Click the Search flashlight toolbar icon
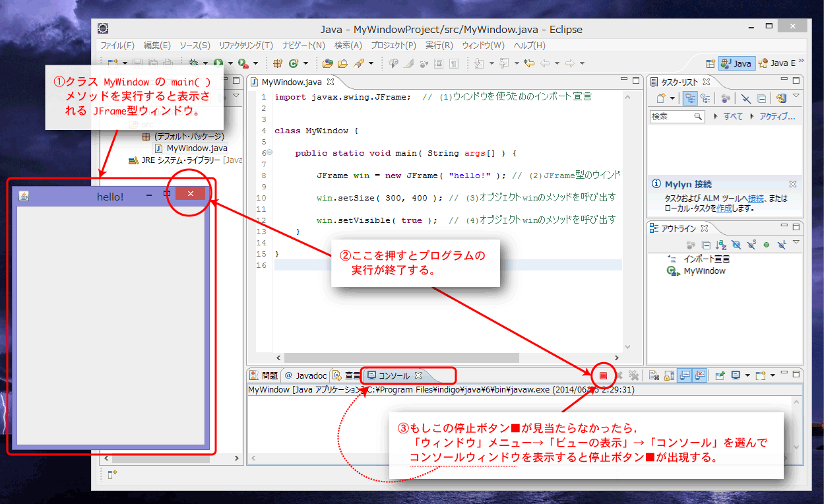The image size is (824, 504). click(x=359, y=63)
